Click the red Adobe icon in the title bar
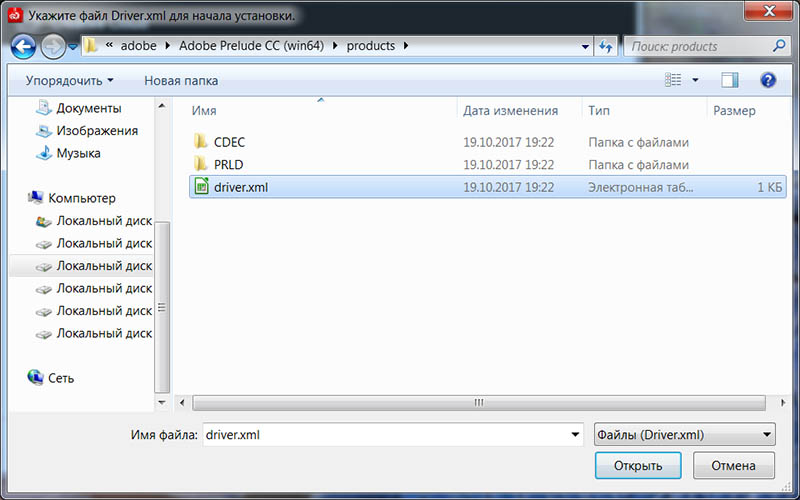The image size is (800, 500). 15,15
